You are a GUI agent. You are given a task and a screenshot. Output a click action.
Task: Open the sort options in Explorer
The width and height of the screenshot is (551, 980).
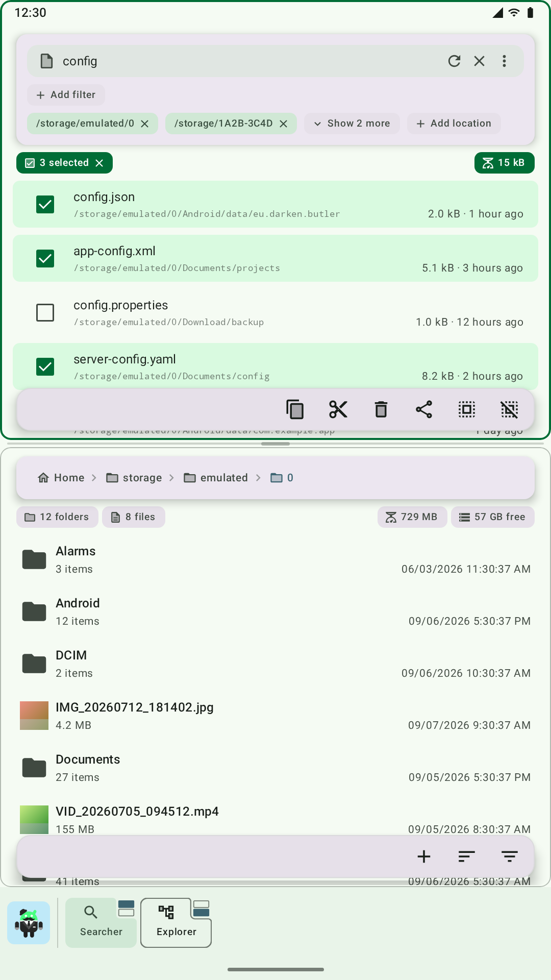(x=466, y=856)
